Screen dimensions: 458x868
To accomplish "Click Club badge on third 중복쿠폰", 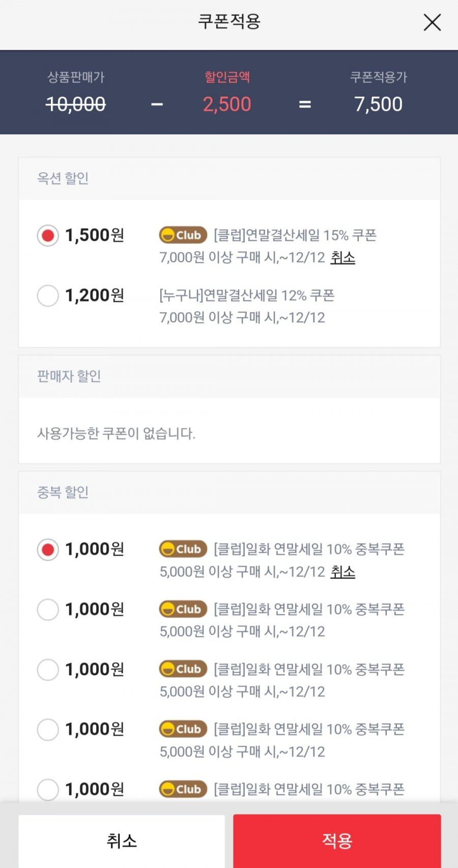I will pos(183,669).
